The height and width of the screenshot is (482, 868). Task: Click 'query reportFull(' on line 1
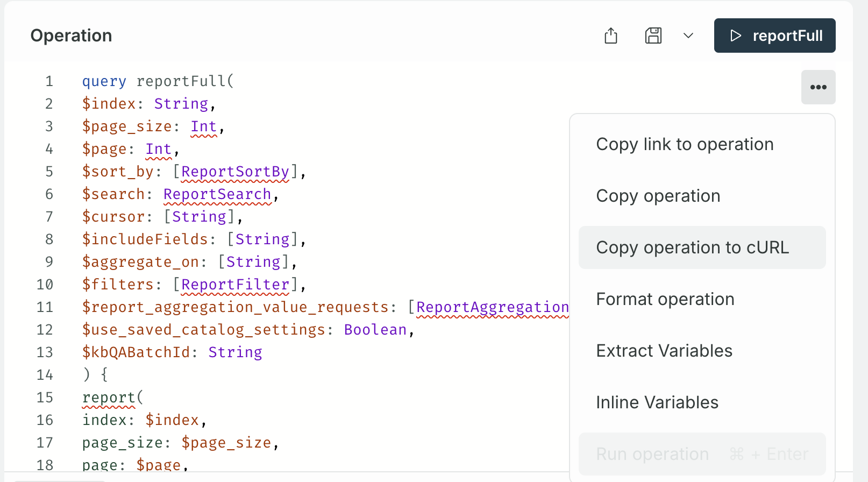[x=158, y=81]
